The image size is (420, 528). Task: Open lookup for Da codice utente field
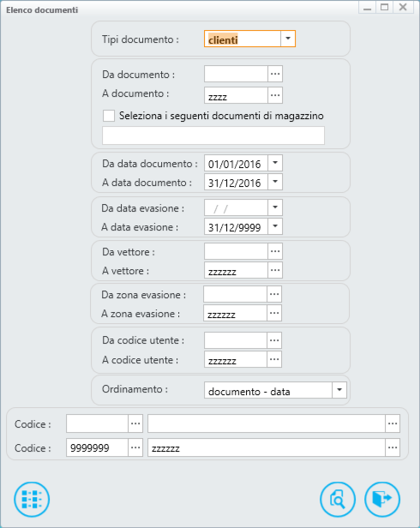coord(274,340)
